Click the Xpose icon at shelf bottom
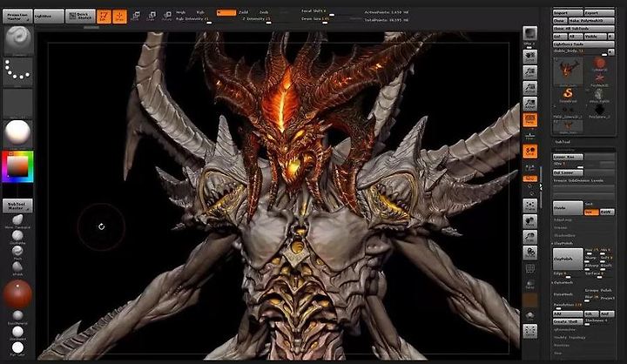 530,331
